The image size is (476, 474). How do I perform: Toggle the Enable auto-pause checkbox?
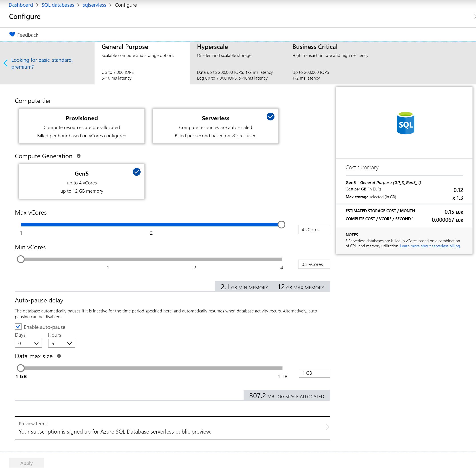(x=18, y=327)
